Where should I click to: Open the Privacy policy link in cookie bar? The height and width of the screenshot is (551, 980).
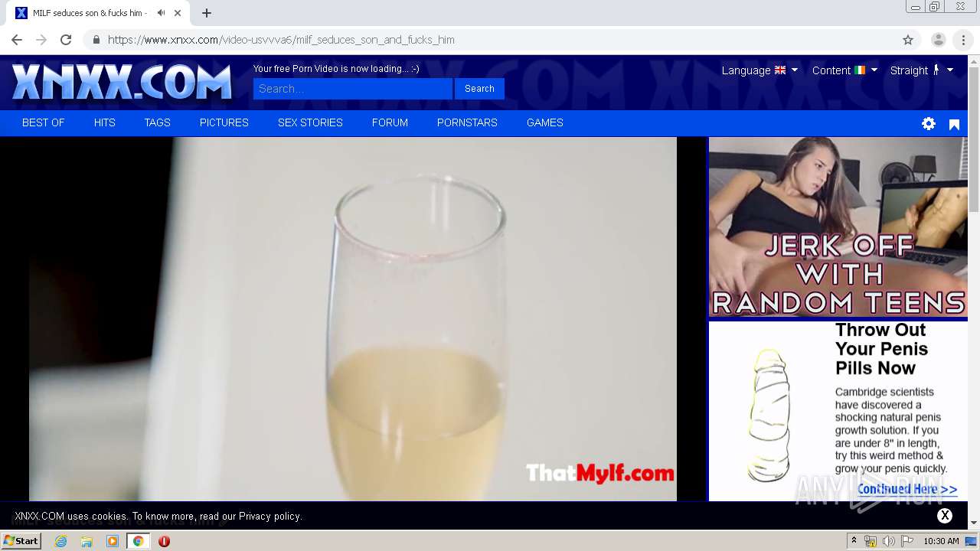pos(269,517)
